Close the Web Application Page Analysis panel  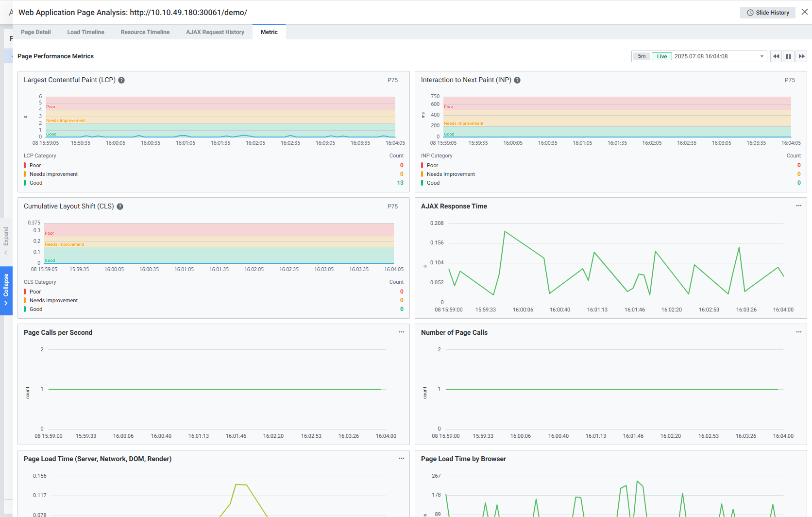tap(804, 12)
